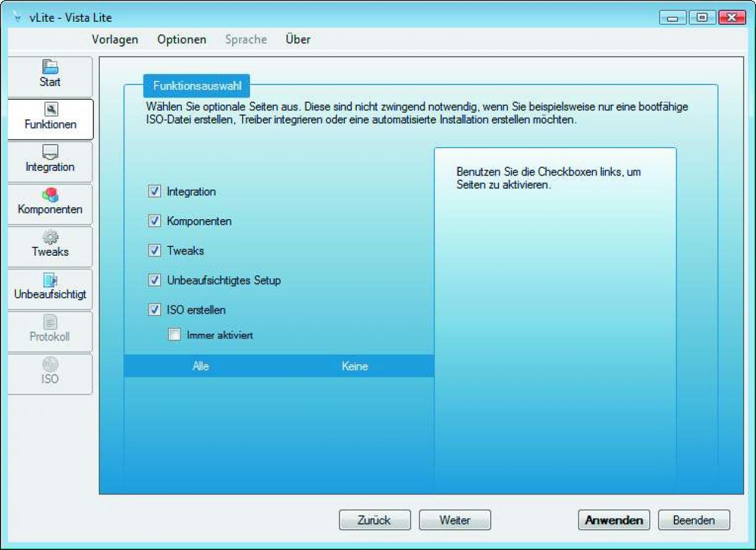
Task: Click the Funktionsauswahl group header
Action: (x=197, y=86)
